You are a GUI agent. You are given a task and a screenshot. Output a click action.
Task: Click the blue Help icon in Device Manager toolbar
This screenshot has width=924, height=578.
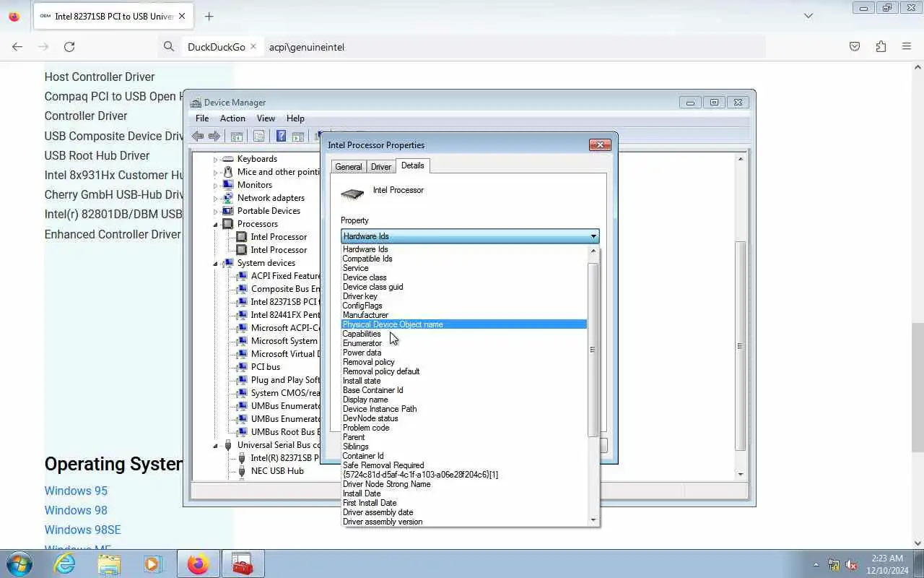pyautogui.click(x=281, y=136)
